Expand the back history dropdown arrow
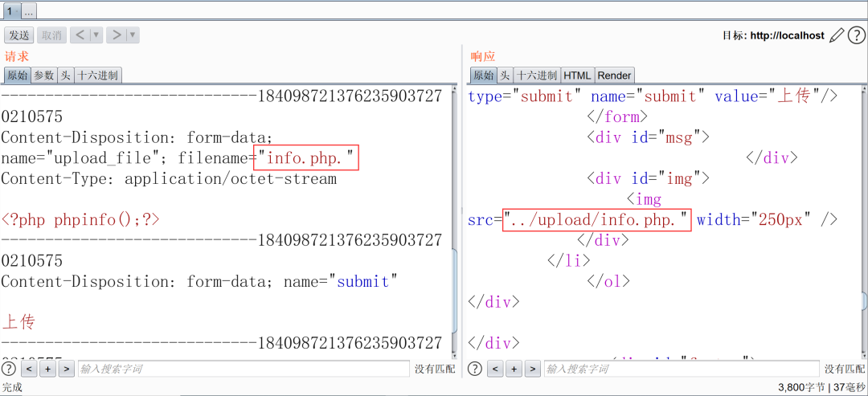This screenshot has height=396, width=868. point(96,35)
